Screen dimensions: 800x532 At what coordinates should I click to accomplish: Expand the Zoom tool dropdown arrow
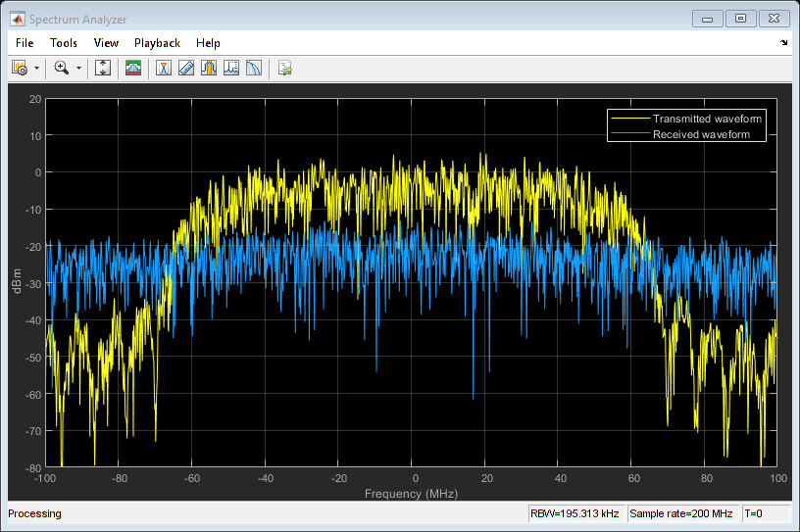79,69
